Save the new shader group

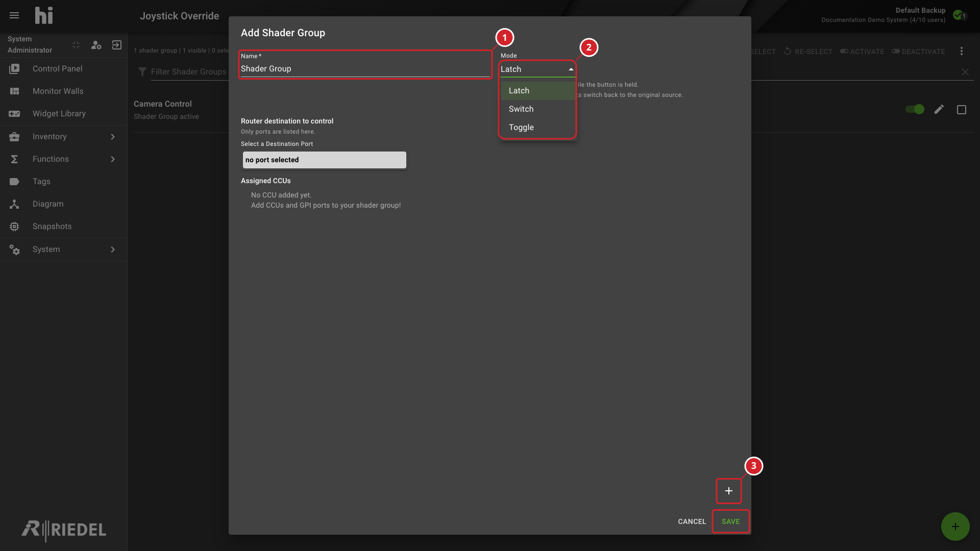(x=731, y=521)
